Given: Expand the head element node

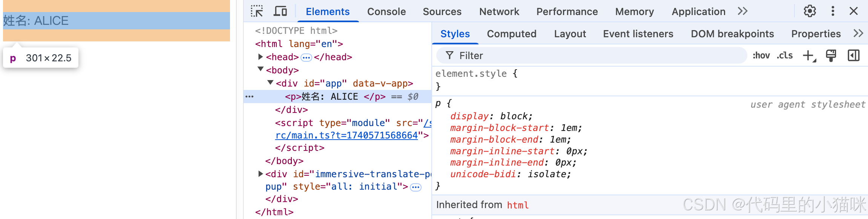Looking at the screenshot, I should (260, 57).
